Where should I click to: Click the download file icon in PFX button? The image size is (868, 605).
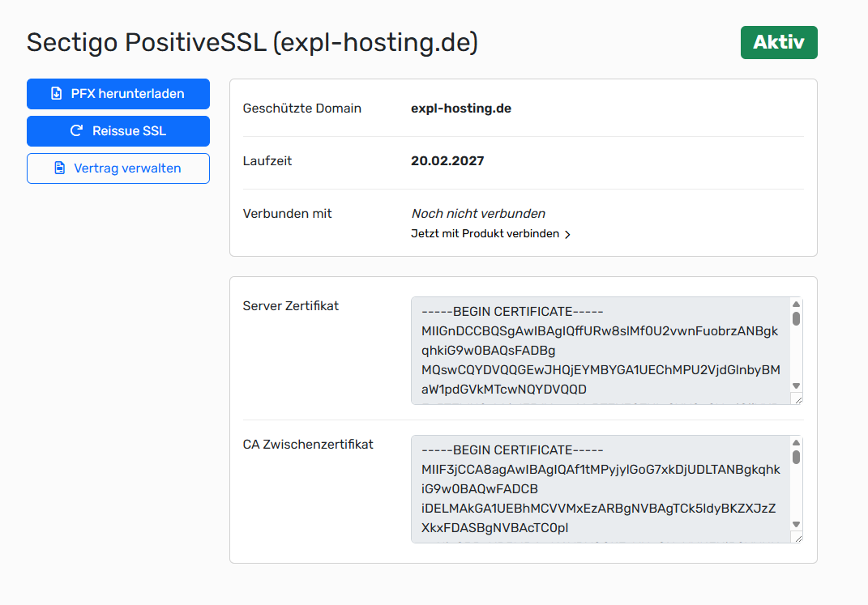click(x=57, y=93)
